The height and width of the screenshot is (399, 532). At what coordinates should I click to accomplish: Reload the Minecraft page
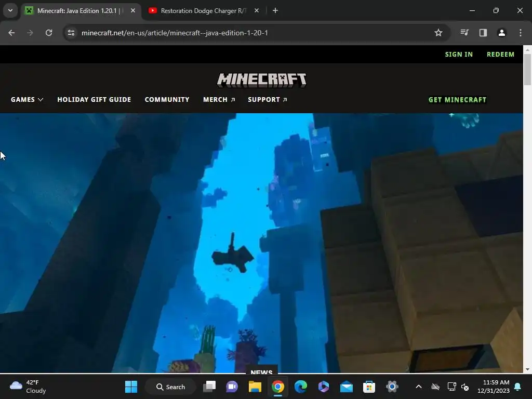point(49,33)
